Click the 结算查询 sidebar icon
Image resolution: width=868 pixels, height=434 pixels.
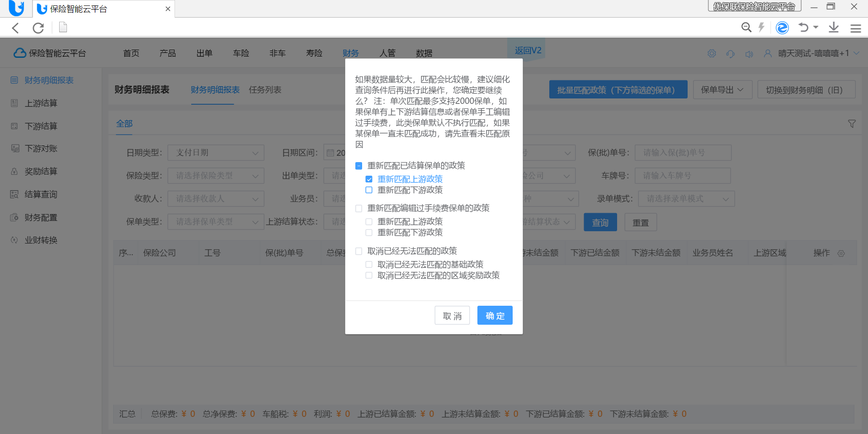[14, 194]
